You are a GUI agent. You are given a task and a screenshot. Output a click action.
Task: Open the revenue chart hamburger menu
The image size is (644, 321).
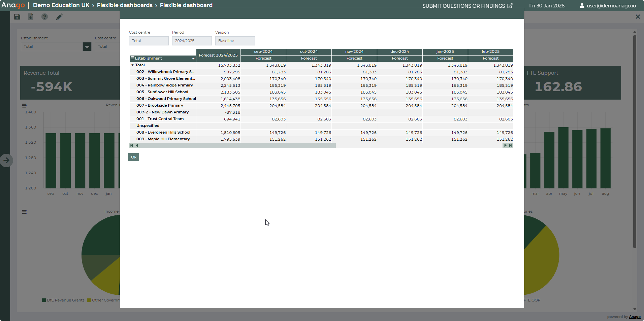24,105
